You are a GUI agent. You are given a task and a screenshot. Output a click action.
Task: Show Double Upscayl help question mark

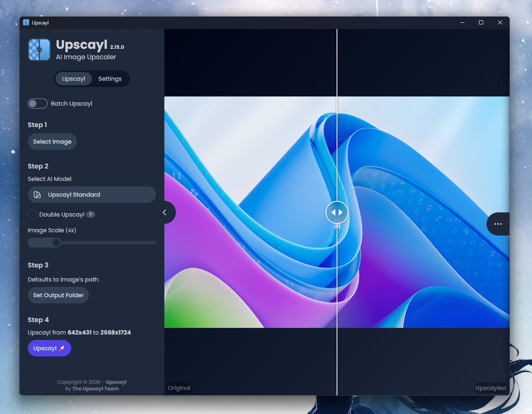pos(90,215)
